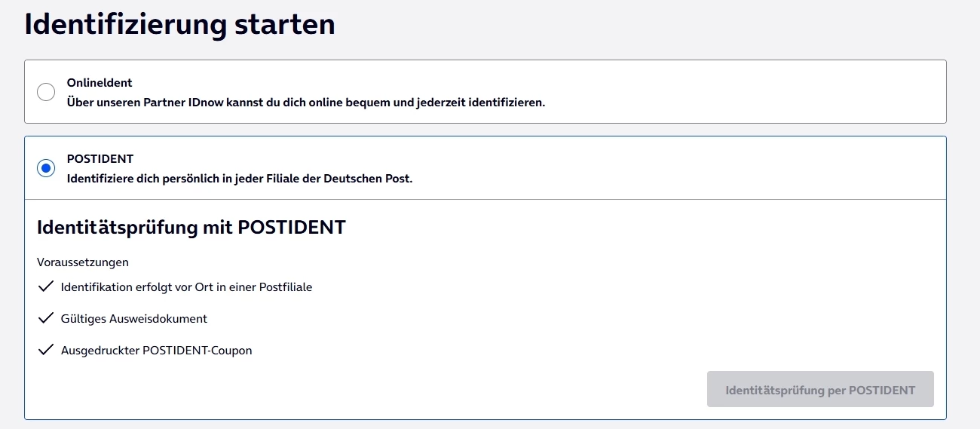Select the POSTIDENT radio button

tap(46, 168)
